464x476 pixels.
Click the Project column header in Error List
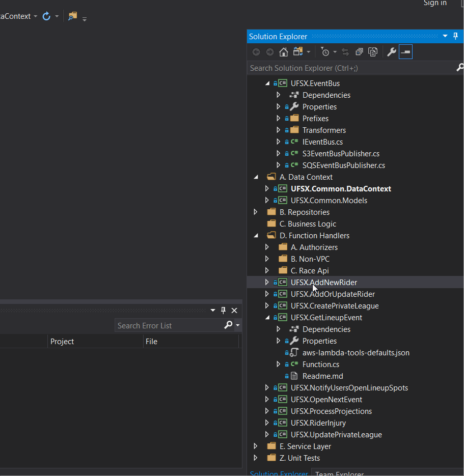tap(62, 342)
